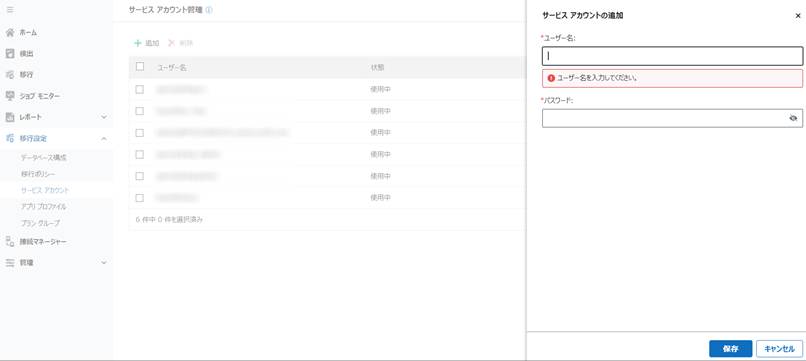Click the ホーム house icon
This screenshot has width=806, height=361.
pyautogui.click(x=10, y=32)
